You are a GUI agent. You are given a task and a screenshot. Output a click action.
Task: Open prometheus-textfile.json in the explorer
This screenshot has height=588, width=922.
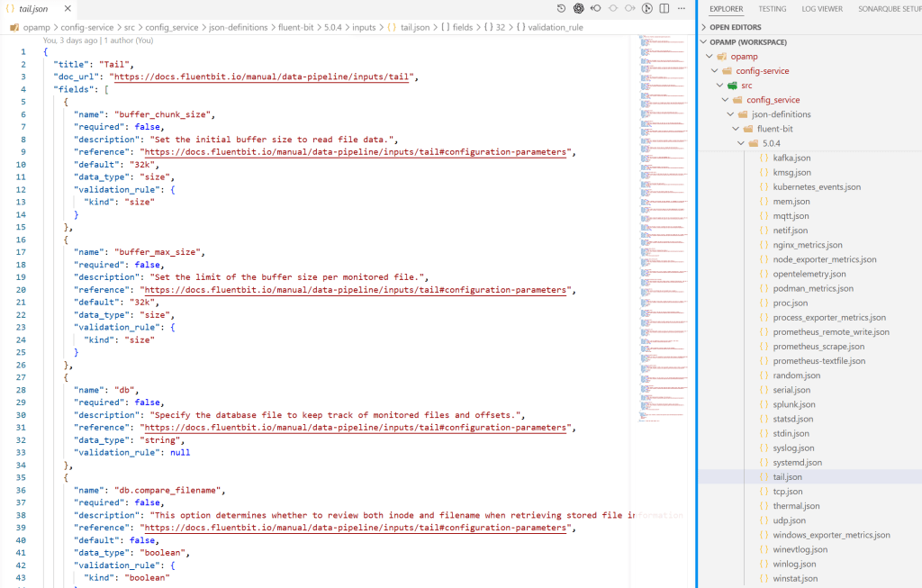(819, 361)
